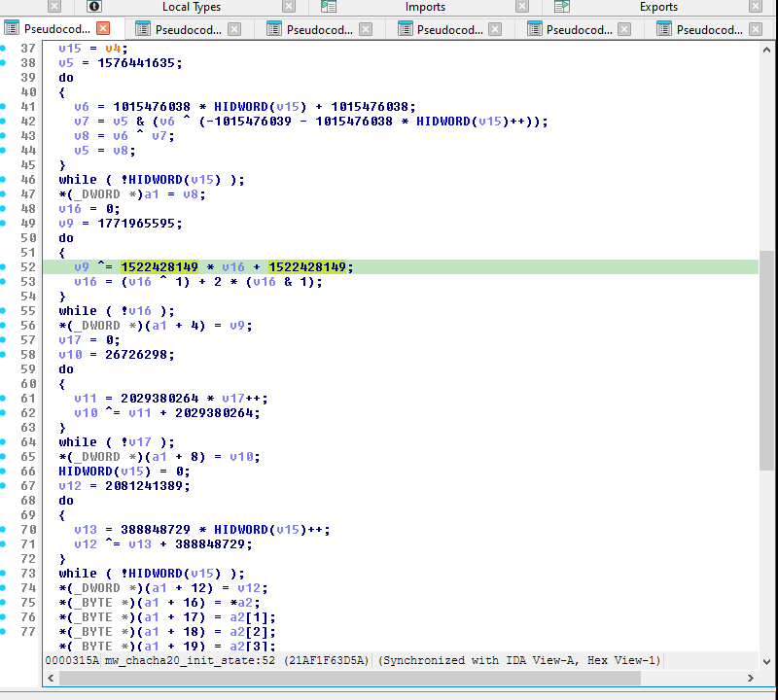Viewport: 778px width, 700px height.
Task: Select the second Pseudocode tab
Action: pos(188,29)
